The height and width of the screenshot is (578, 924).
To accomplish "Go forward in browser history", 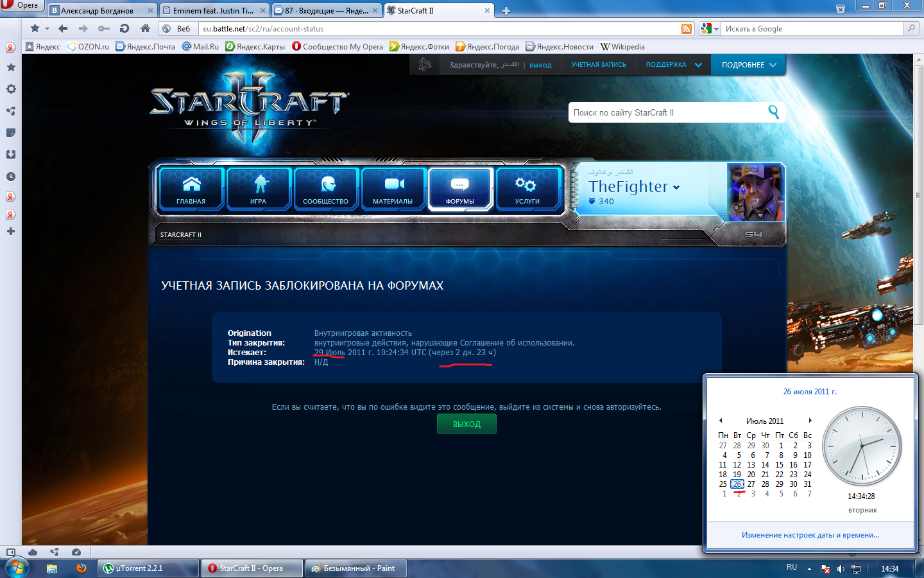I will (x=83, y=28).
